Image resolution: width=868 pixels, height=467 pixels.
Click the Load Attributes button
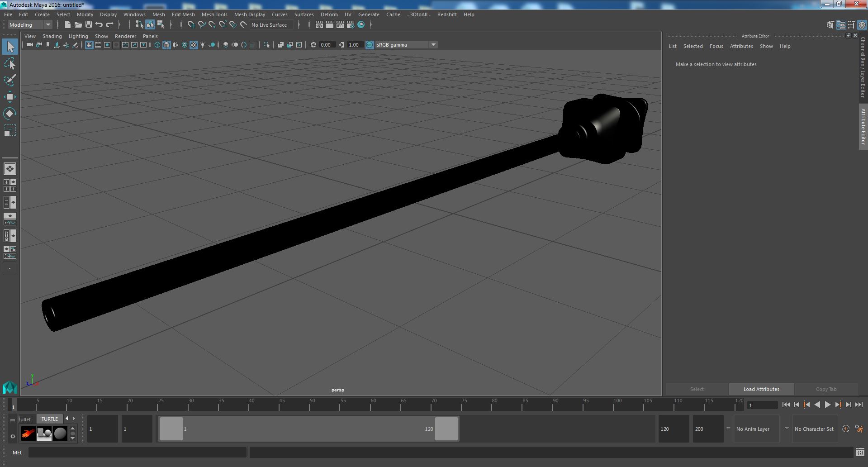point(761,389)
